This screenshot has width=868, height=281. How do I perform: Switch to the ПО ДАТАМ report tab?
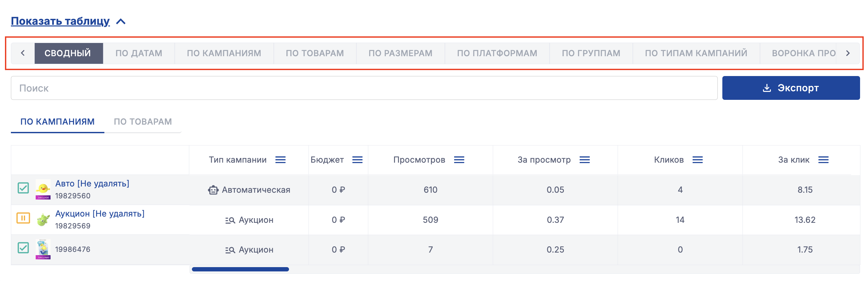click(x=138, y=53)
